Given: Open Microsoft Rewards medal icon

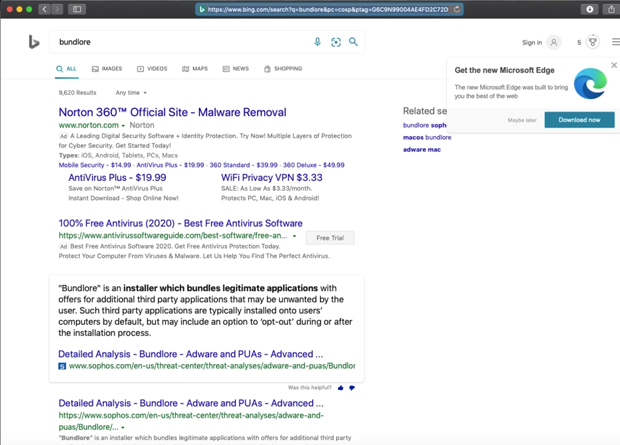Looking at the screenshot, I should 592,42.
